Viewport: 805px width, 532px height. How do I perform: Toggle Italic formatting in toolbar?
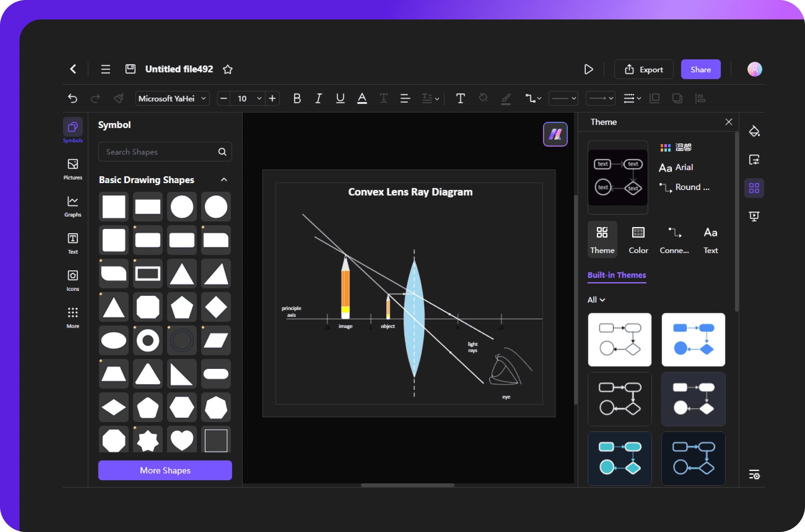(318, 98)
